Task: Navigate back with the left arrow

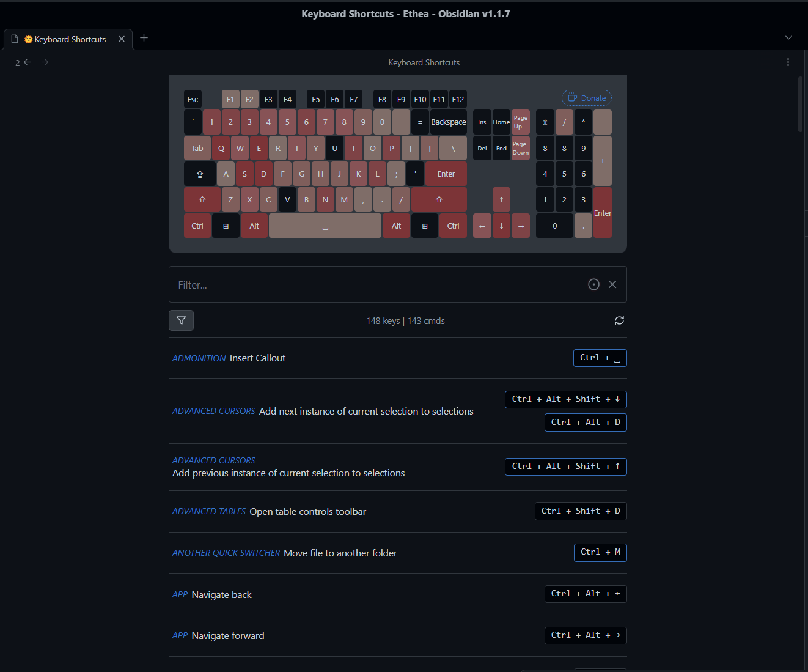Action: coord(27,62)
